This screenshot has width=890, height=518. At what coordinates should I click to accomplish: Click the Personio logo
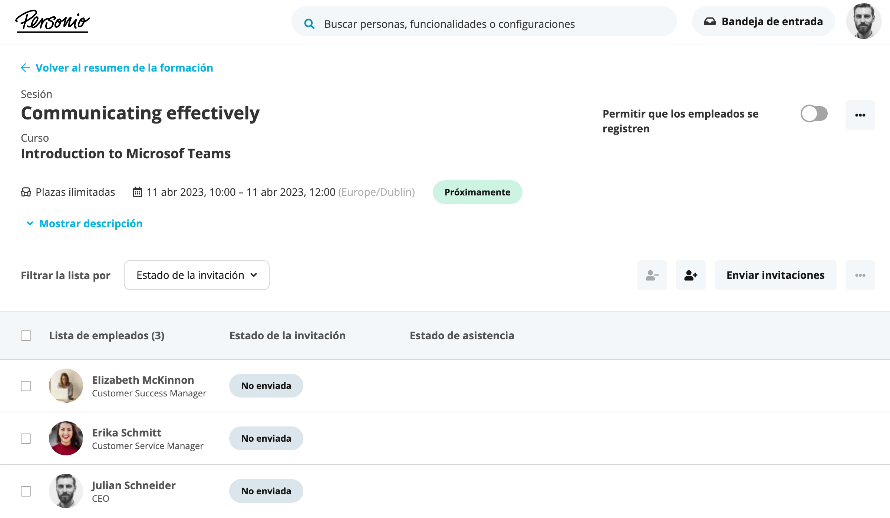point(52,22)
